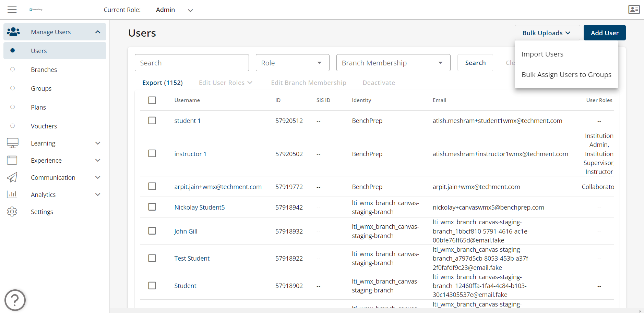Collapse the Manage Users section
Viewport: 644px width, 313px height.
(98, 32)
